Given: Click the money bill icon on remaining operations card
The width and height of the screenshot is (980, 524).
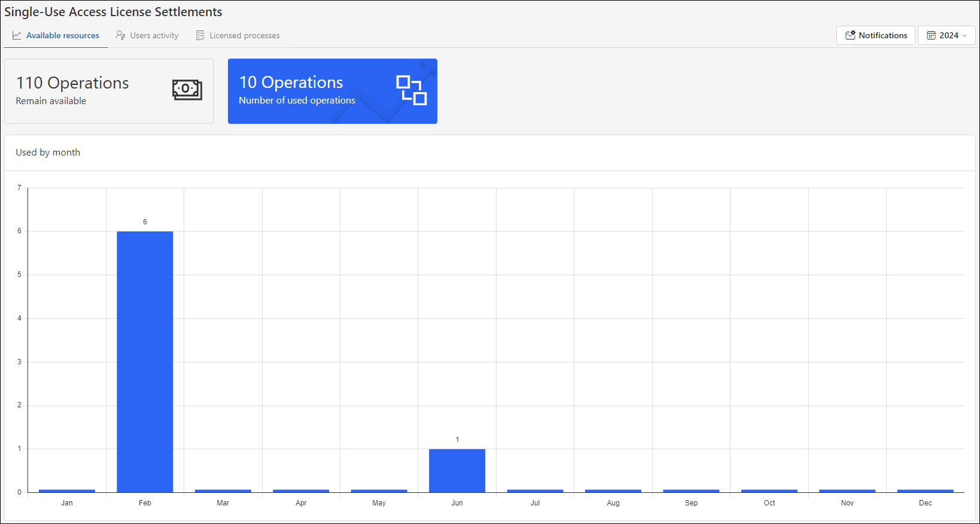Looking at the screenshot, I should (x=187, y=90).
